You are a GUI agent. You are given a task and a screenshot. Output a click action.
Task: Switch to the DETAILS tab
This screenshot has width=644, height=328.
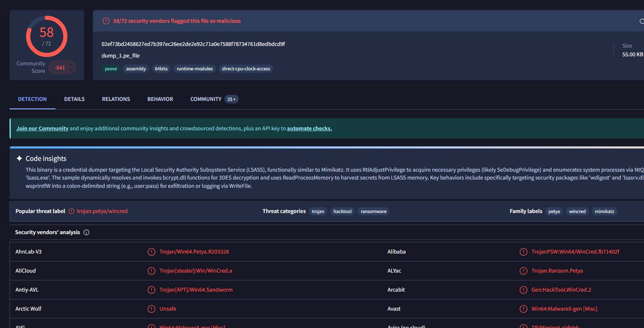coord(74,99)
